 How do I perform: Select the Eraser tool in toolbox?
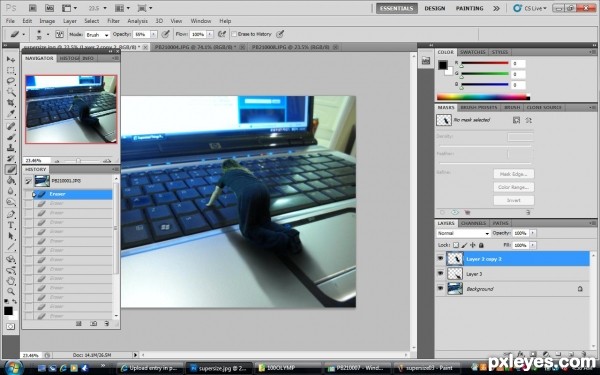click(x=11, y=170)
